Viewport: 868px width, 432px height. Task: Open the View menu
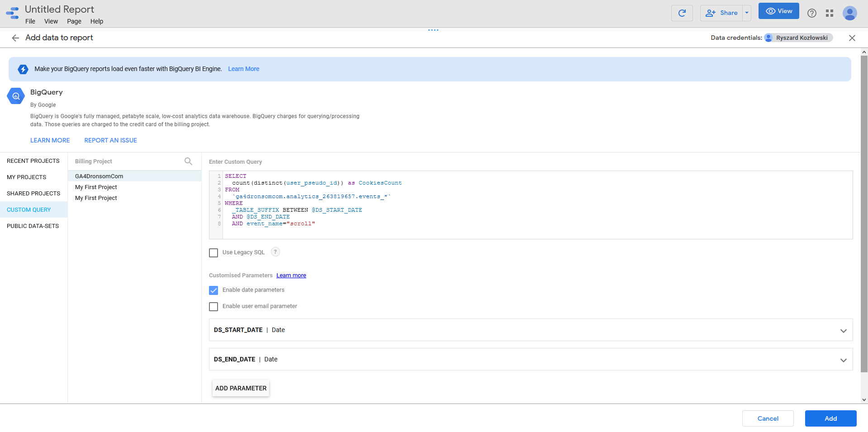click(x=51, y=21)
